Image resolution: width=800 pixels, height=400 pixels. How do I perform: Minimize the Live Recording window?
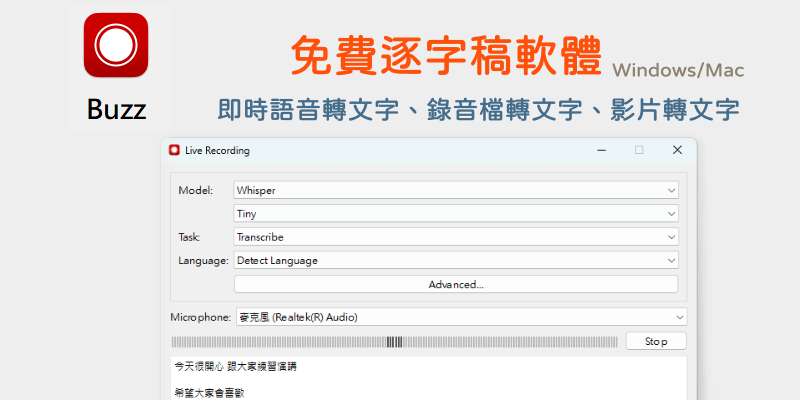tap(602, 150)
